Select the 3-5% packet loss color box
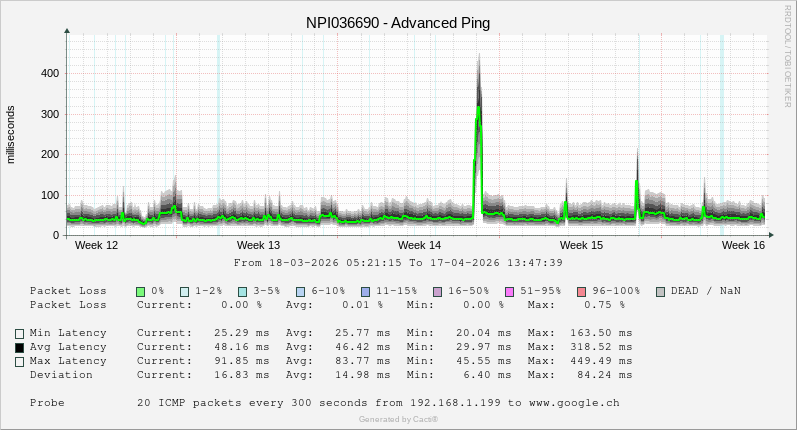Screen dimensions: 797x430 pyautogui.click(x=243, y=291)
